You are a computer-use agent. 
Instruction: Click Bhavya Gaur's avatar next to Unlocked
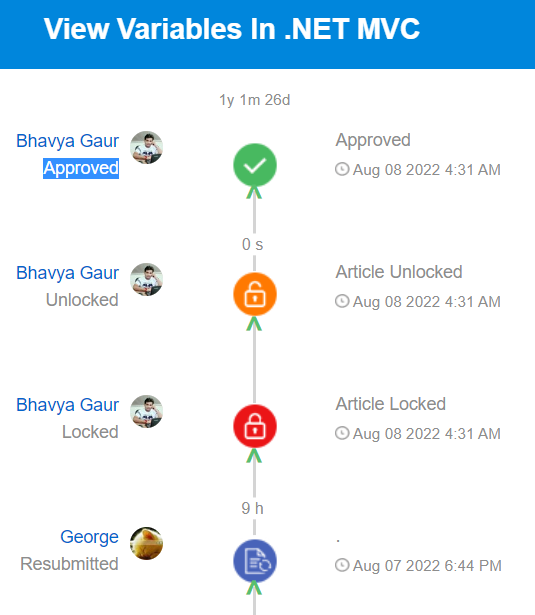147,279
